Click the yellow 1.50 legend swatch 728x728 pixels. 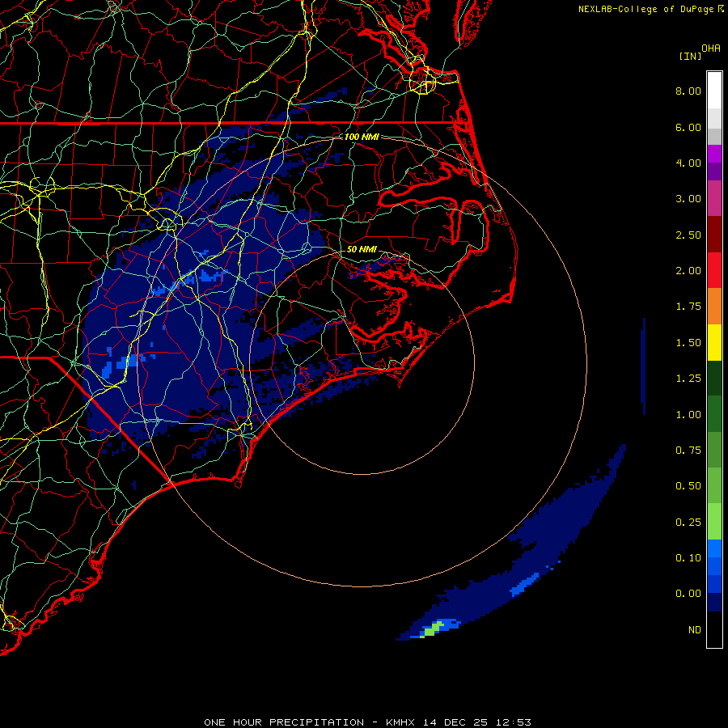pos(714,342)
